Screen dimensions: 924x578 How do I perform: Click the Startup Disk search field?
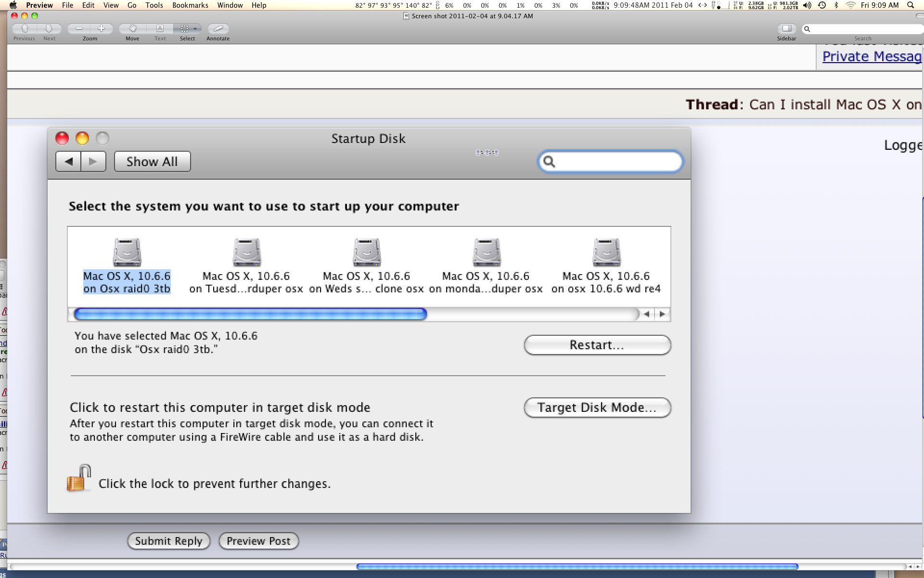[x=610, y=162]
